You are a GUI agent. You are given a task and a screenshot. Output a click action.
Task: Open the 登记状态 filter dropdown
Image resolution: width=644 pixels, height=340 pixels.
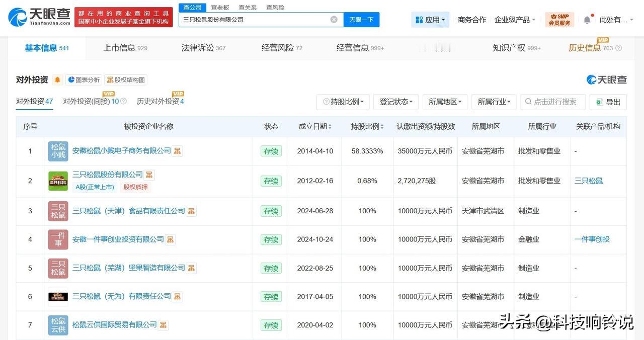pyautogui.click(x=395, y=102)
